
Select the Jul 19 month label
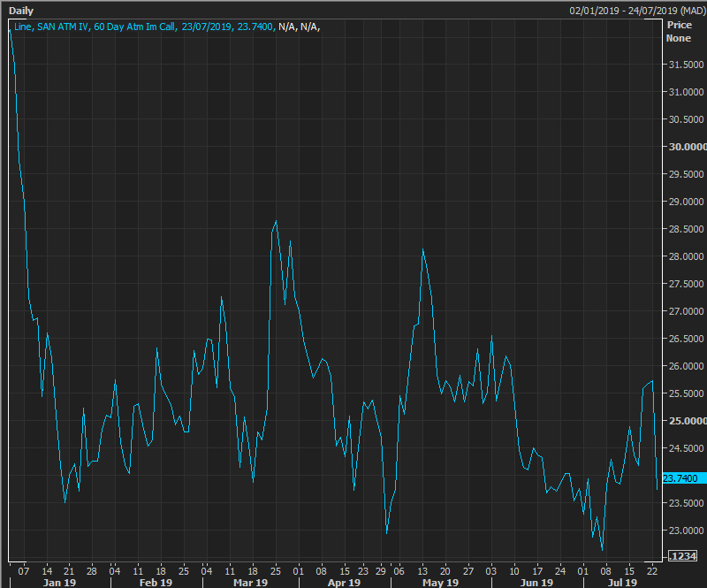620,583
